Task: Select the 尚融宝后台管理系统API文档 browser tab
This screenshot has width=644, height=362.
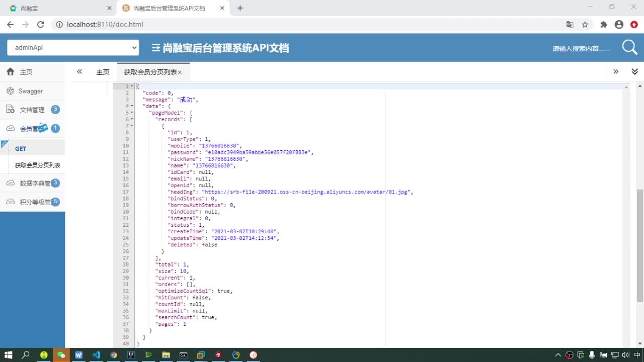Action: pos(173,9)
